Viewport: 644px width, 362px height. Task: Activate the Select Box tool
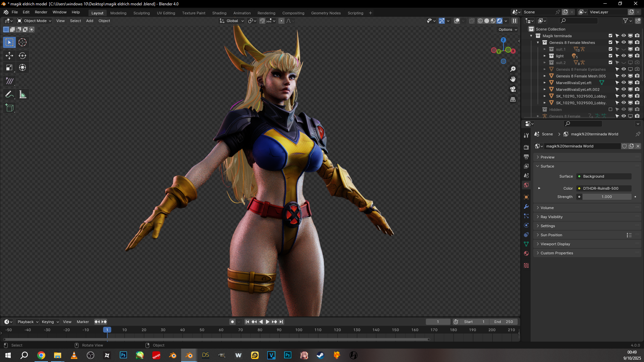point(9,42)
